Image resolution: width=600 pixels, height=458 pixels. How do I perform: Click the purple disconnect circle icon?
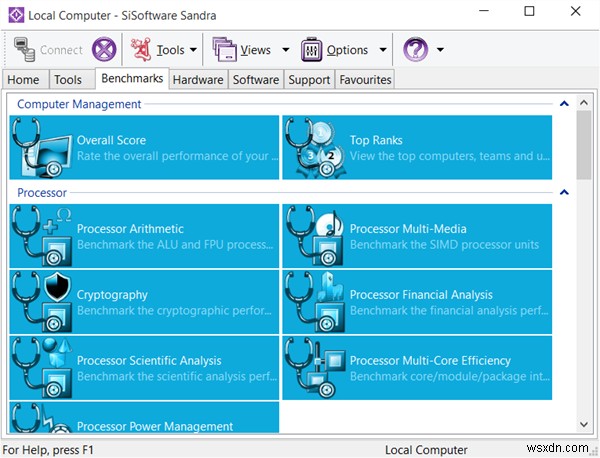tap(104, 50)
